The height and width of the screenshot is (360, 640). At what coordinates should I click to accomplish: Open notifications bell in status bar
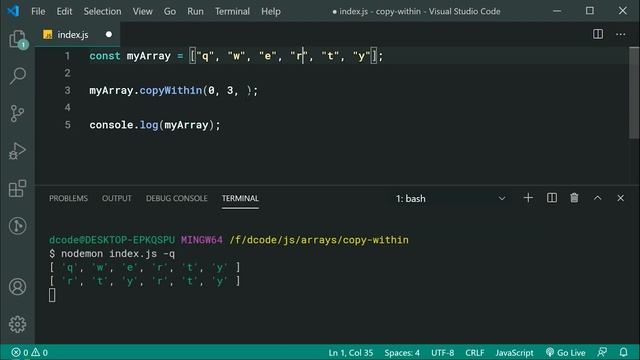(x=623, y=352)
